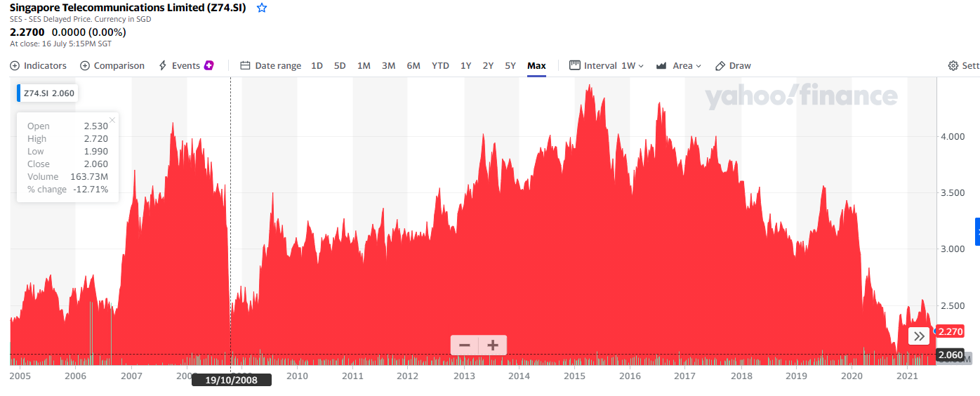Open the Comparison tool
Screen dimensions: 980x396
(x=112, y=65)
